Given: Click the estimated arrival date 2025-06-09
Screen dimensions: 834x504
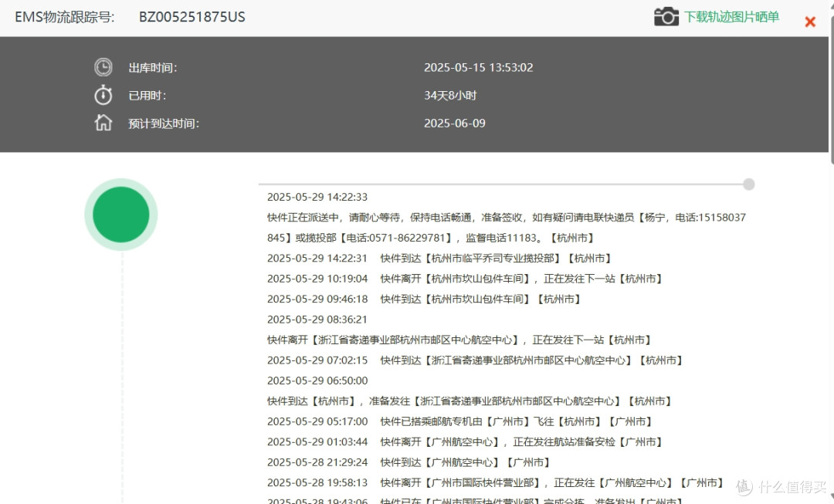Looking at the screenshot, I should click(454, 123).
